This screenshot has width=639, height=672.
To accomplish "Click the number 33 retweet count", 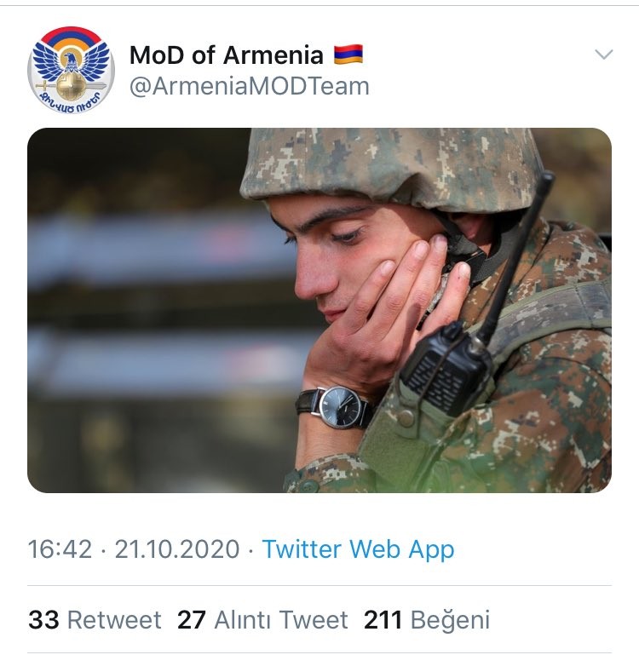I will coord(43,620).
